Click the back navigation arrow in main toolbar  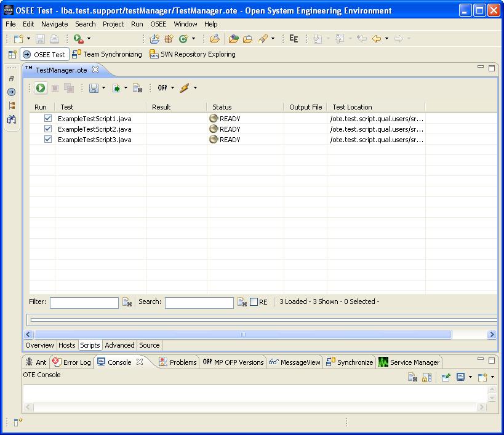coord(377,39)
